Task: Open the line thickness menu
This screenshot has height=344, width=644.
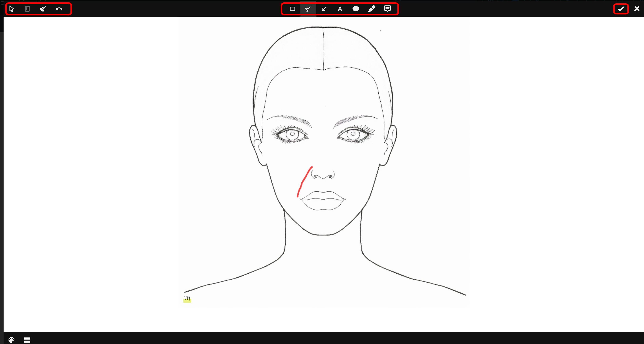Action: coord(27,340)
